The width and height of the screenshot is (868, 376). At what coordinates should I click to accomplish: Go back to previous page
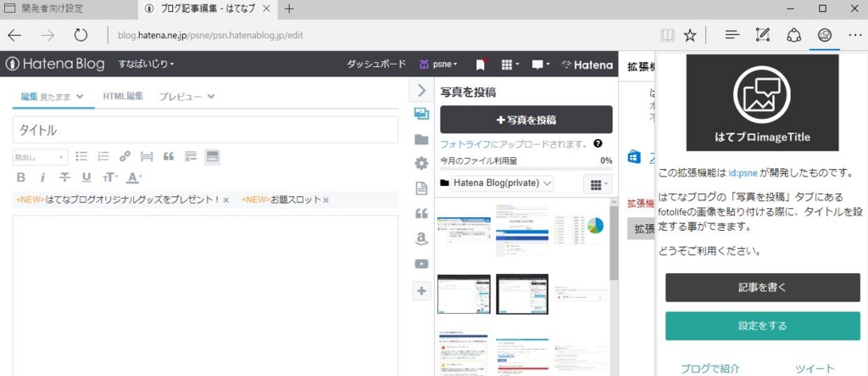coord(14,36)
